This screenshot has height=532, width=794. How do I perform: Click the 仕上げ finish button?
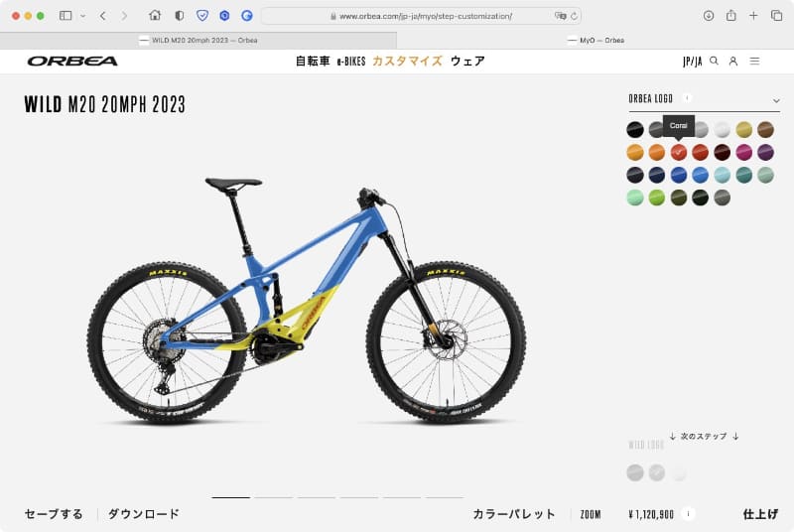tap(760, 514)
